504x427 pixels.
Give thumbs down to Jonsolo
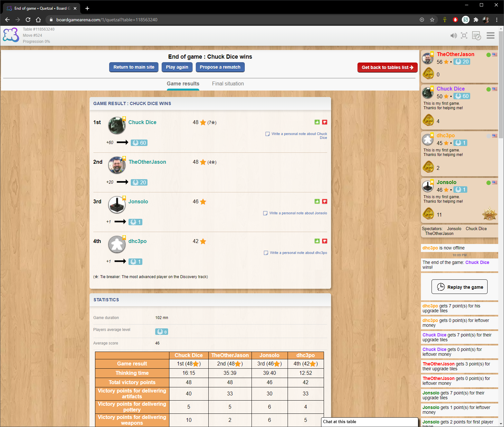pos(325,201)
